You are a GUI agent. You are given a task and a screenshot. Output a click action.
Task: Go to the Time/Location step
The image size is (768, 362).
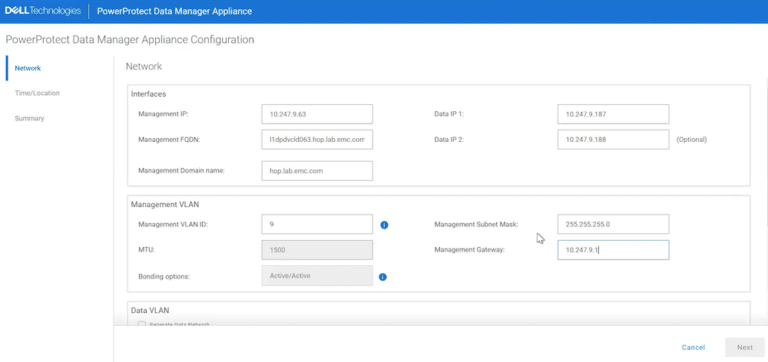point(37,93)
